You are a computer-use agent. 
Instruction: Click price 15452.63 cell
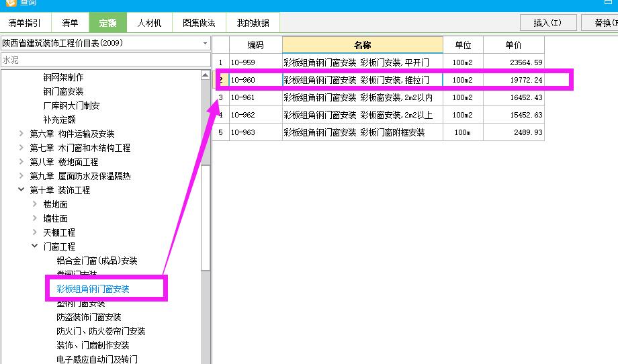pos(514,115)
